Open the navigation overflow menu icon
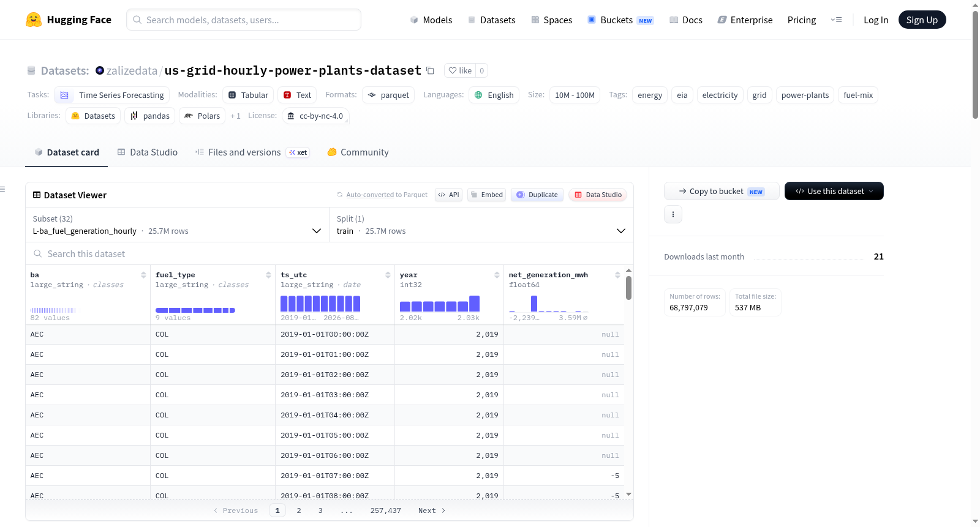980x527 pixels. pos(836,20)
